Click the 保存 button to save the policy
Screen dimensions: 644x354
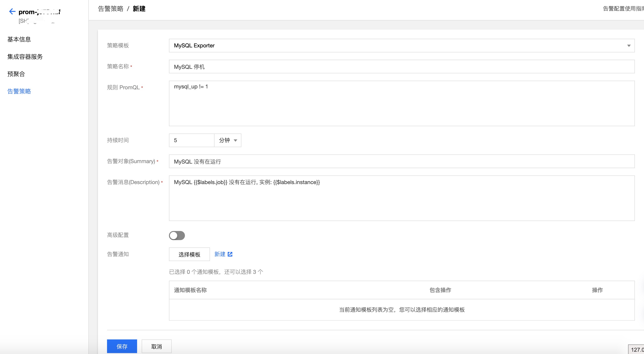(122, 346)
